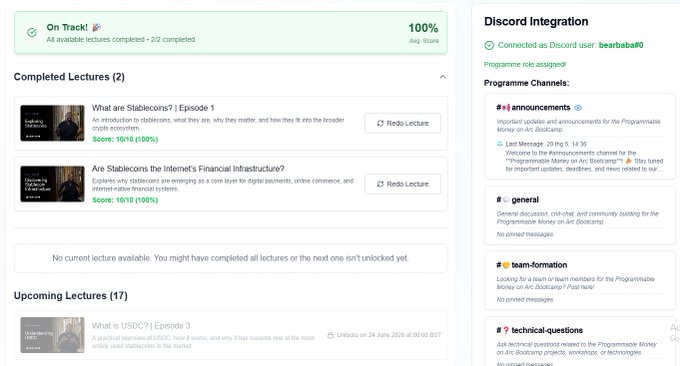Click Score 10/10 under Episode 1

point(125,139)
